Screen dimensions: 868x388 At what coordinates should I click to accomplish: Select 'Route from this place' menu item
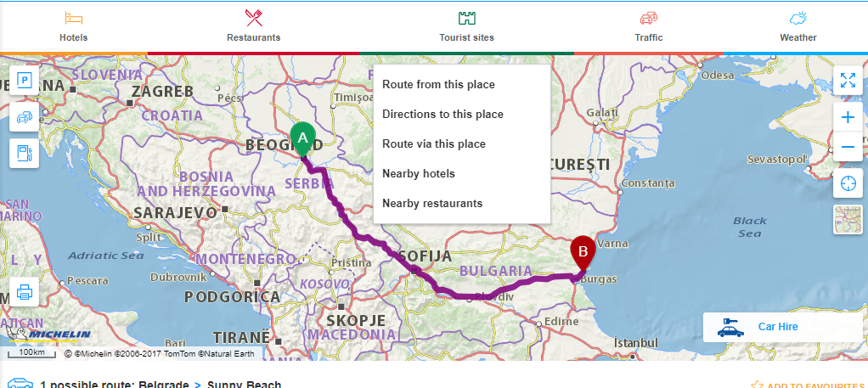(438, 84)
